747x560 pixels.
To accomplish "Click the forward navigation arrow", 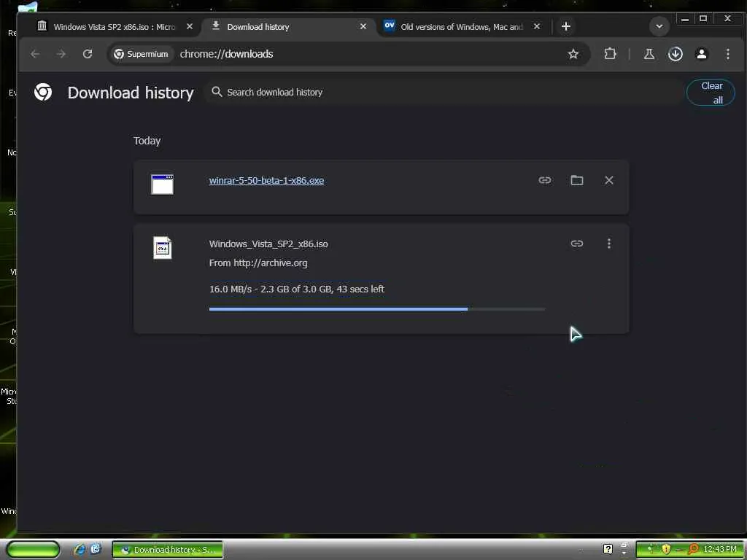I will coord(61,54).
